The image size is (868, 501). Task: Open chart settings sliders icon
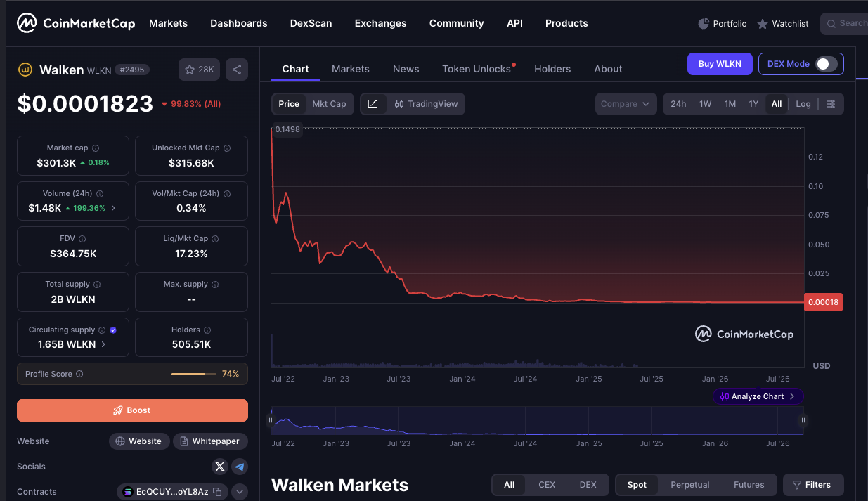tap(831, 104)
